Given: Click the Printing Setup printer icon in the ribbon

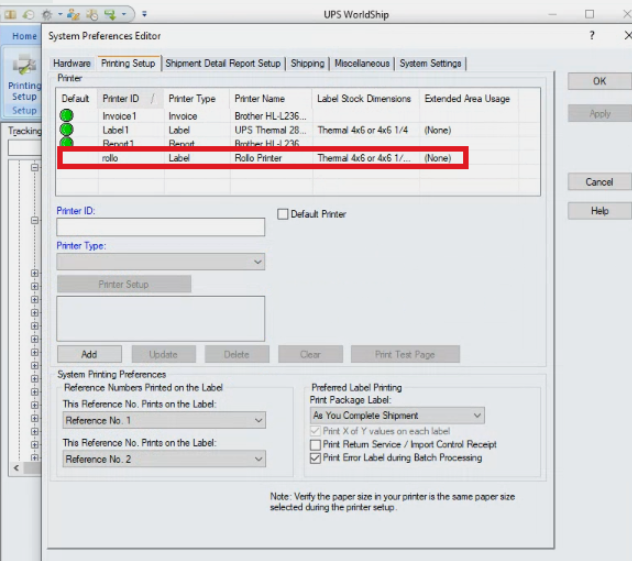Looking at the screenshot, I should (24, 64).
